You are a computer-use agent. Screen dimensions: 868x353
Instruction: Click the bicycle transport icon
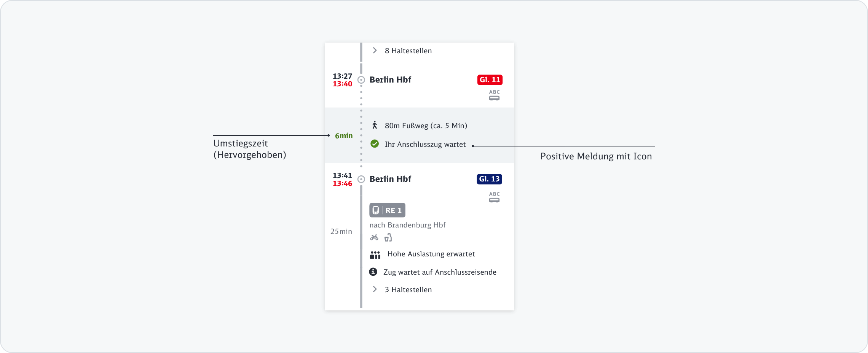pyautogui.click(x=374, y=238)
